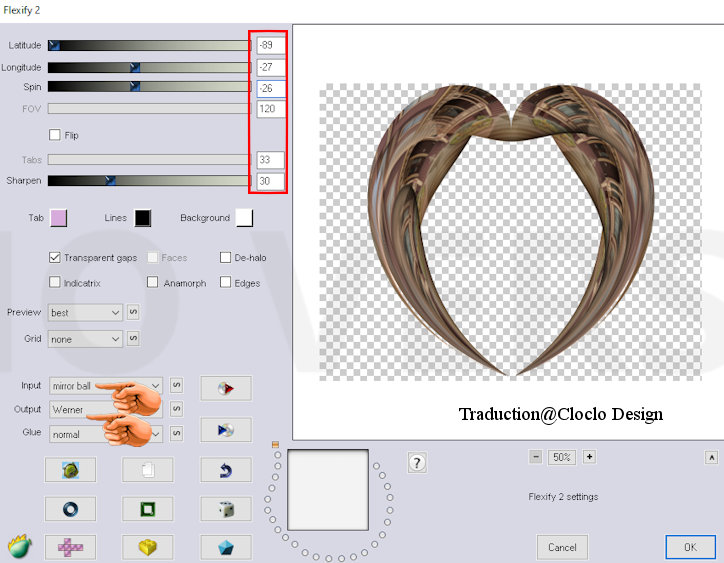The width and height of the screenshot is (724, 563).
Task: Enable the Flip checkbox
Action: [x=55, y=135]
